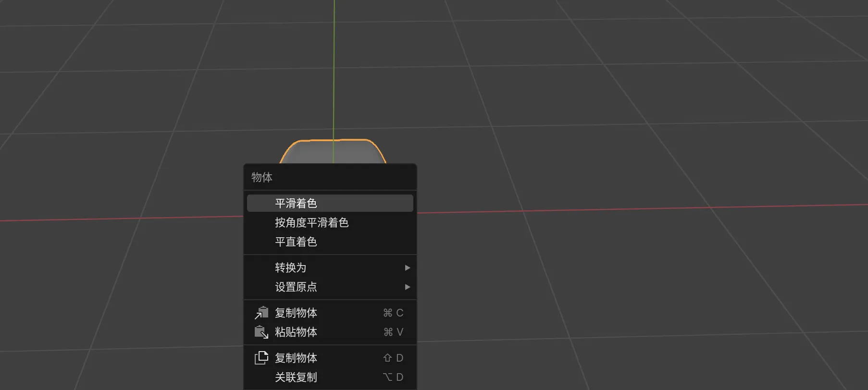Click the copy objects clipboard icon
This screenshot has width=868, height=390.
click(261, 313)
